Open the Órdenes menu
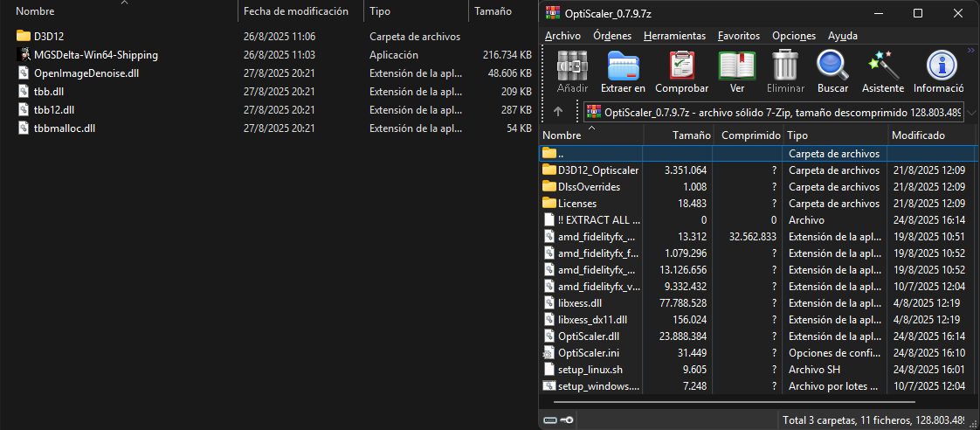The height and width of the screenshot is (430, 980). click(x=612, y=36)
